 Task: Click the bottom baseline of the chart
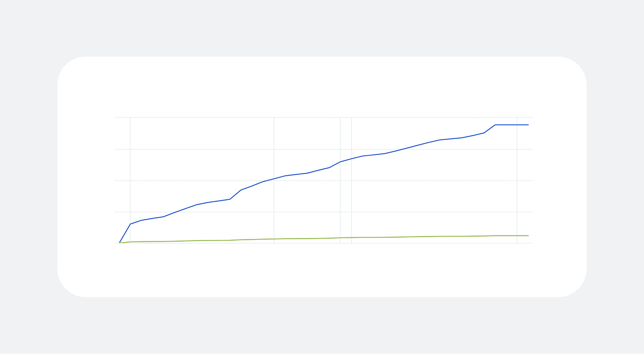tap(324, 243)
